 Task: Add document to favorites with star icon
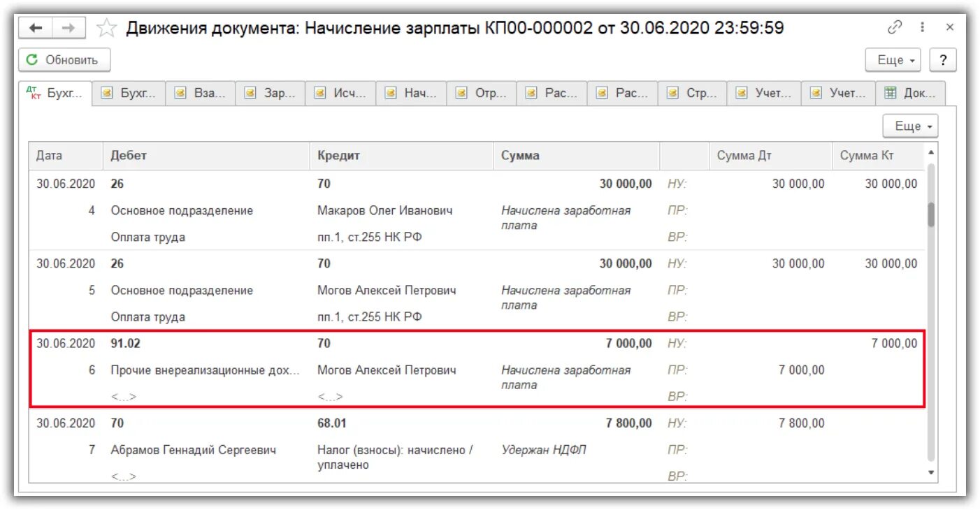pyautogui.click(x=106, y=28)
